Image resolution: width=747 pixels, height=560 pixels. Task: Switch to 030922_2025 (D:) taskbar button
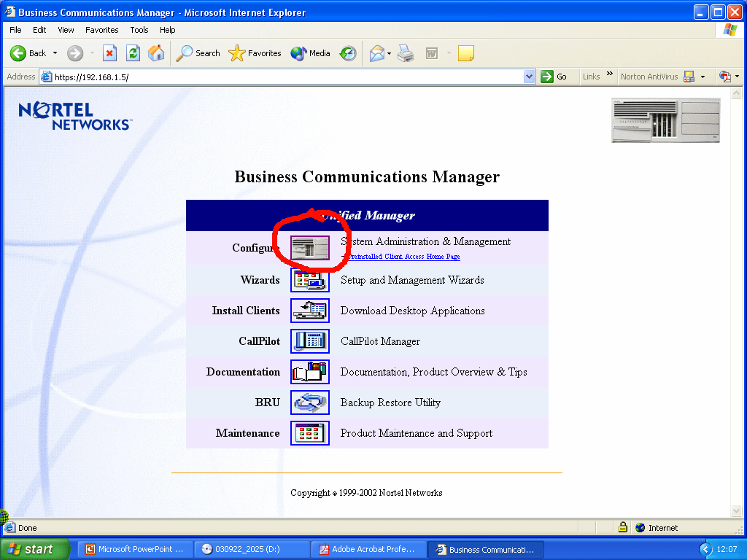click(x=252, y=549)
